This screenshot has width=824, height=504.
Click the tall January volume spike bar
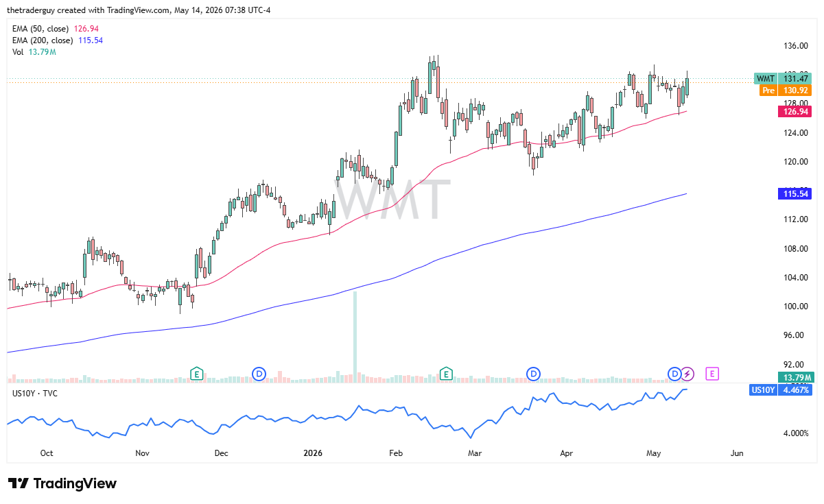pos(355,336)
